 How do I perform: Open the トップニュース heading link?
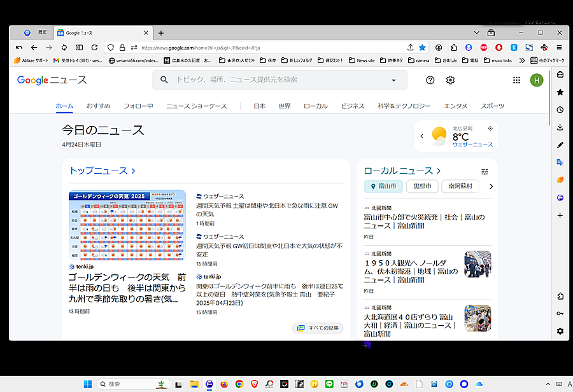(x=103, y=171)
